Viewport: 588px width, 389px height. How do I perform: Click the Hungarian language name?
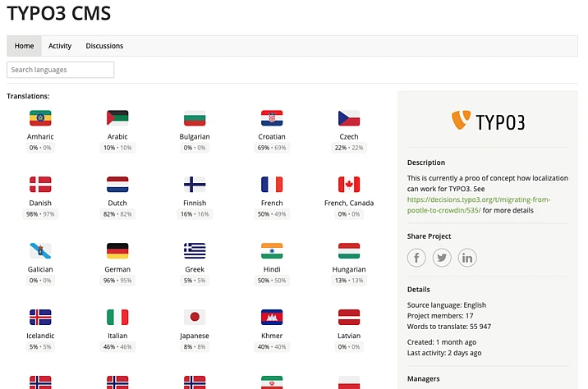point(349,269)
